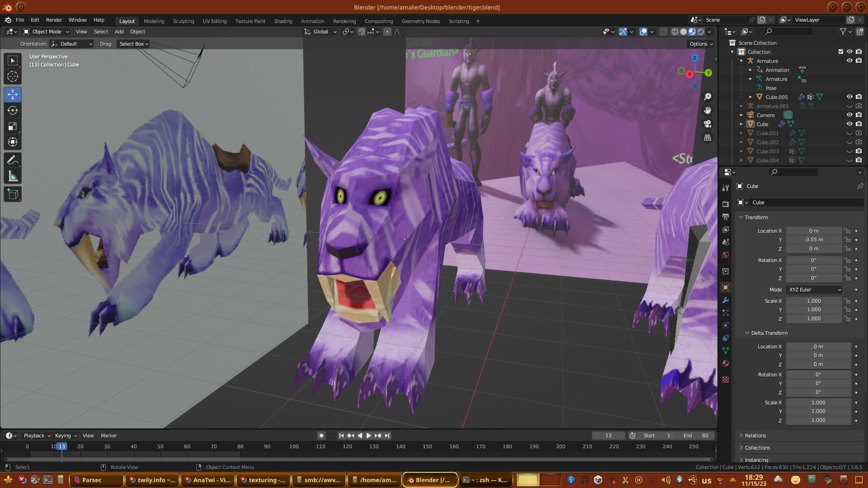Select the Measure tool
This screenshot has width=868, height=488.
13,176
